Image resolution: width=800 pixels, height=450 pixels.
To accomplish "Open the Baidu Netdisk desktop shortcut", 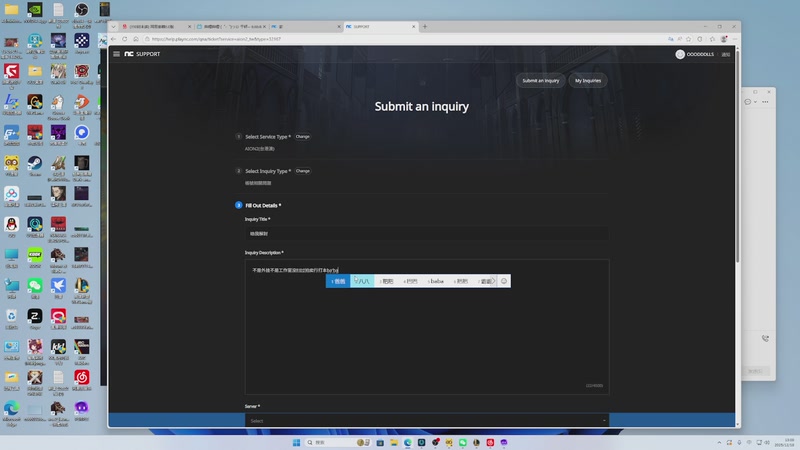I will coord(11,196).
